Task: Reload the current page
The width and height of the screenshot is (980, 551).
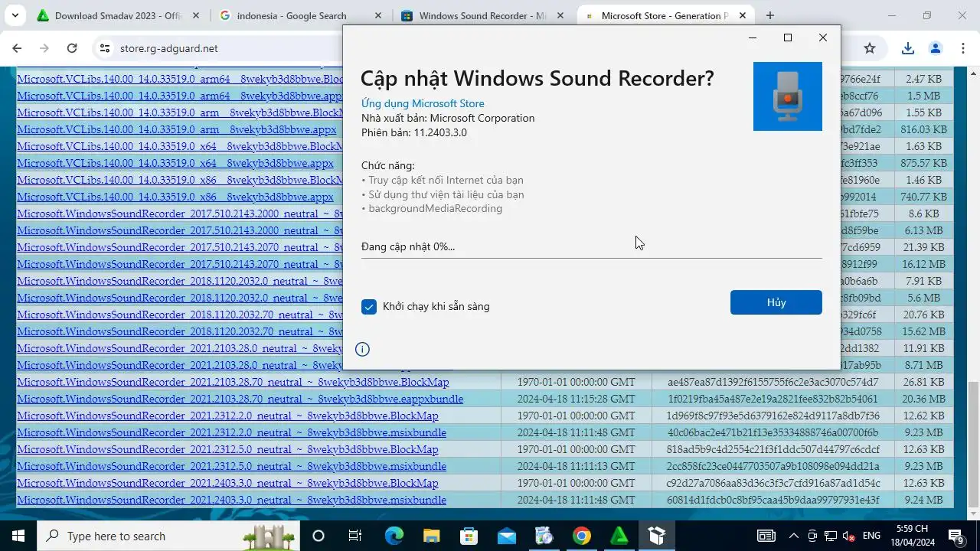Action: (72, 48)
